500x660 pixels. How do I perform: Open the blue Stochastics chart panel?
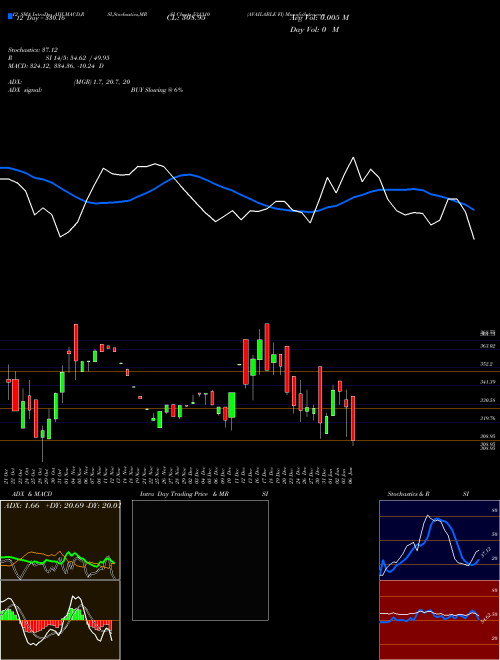click(439, 540)
